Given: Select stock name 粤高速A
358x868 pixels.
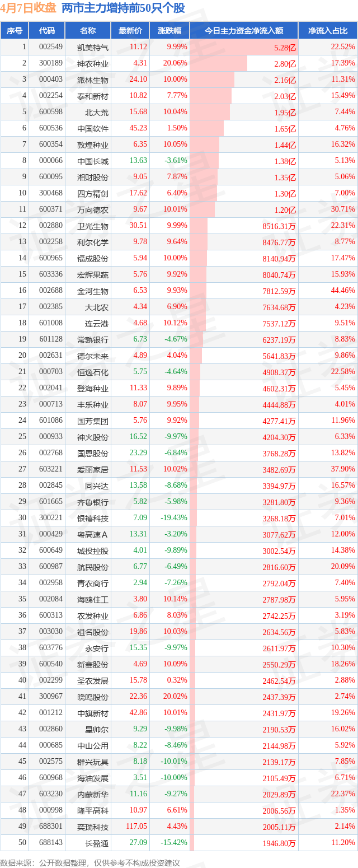Looking at the screenshot, I should tap(93, 535).
